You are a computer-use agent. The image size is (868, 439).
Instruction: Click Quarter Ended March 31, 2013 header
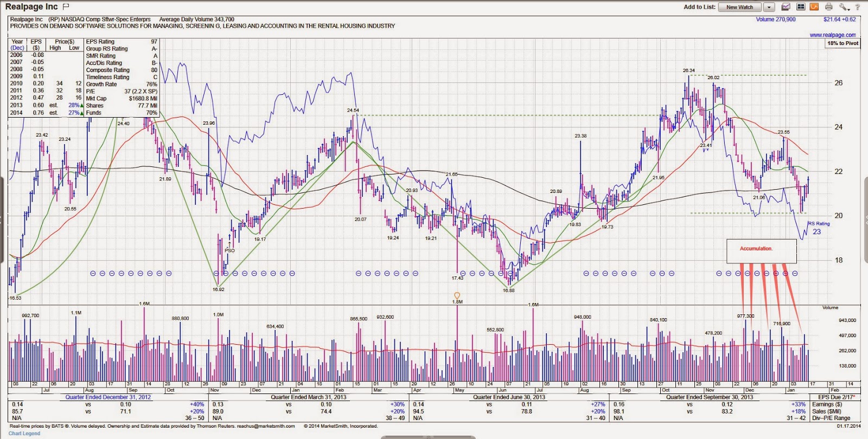(309, 397)
